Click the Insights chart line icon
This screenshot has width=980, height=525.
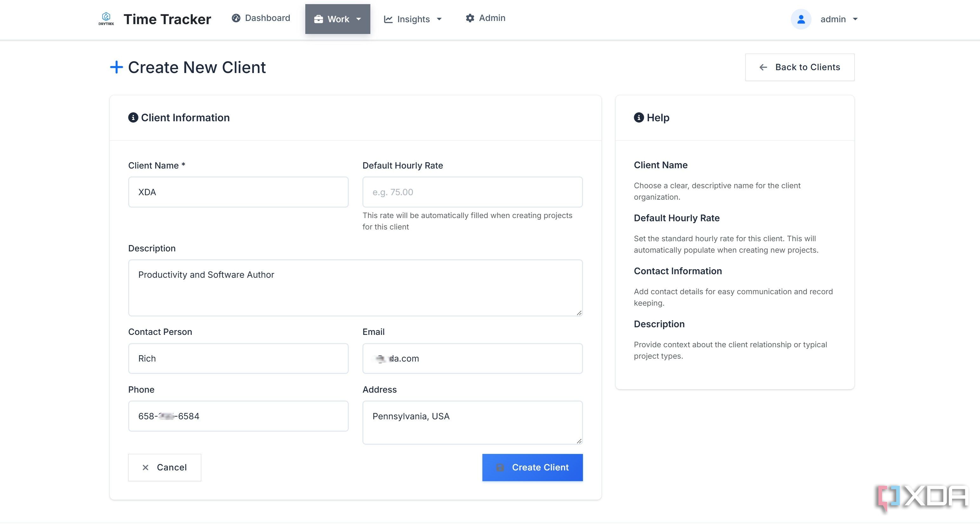[x=388, y=19]
